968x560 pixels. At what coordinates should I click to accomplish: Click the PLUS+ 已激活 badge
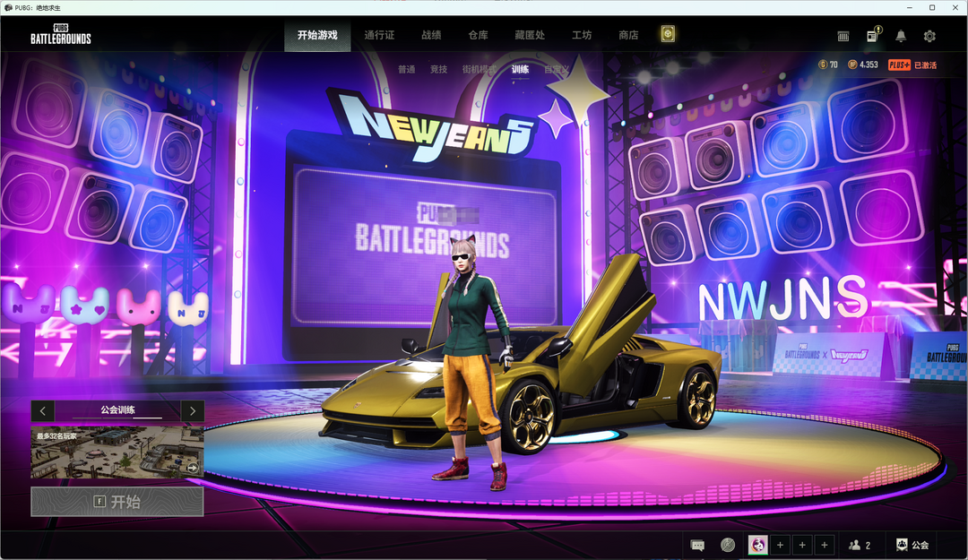tap(912, 65)
